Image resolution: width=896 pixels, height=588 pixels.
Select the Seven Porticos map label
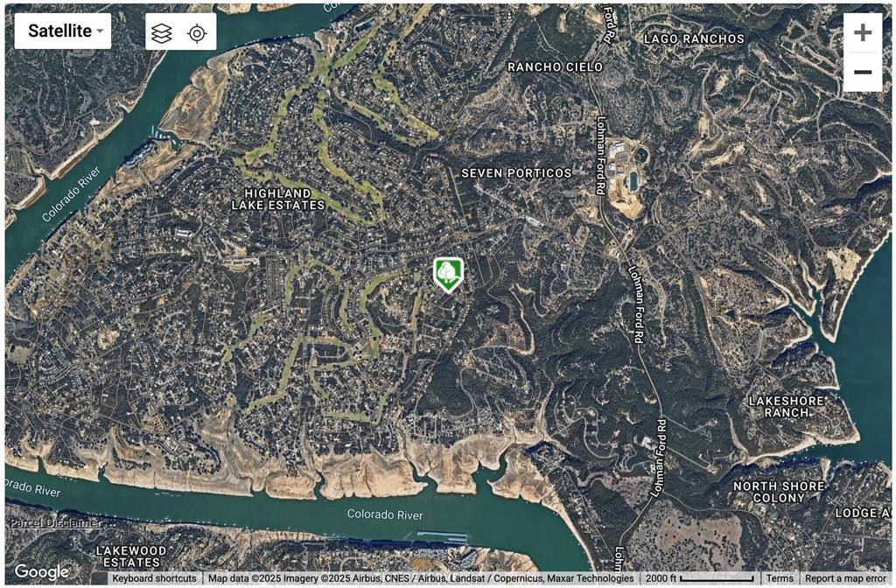(516, 173)
